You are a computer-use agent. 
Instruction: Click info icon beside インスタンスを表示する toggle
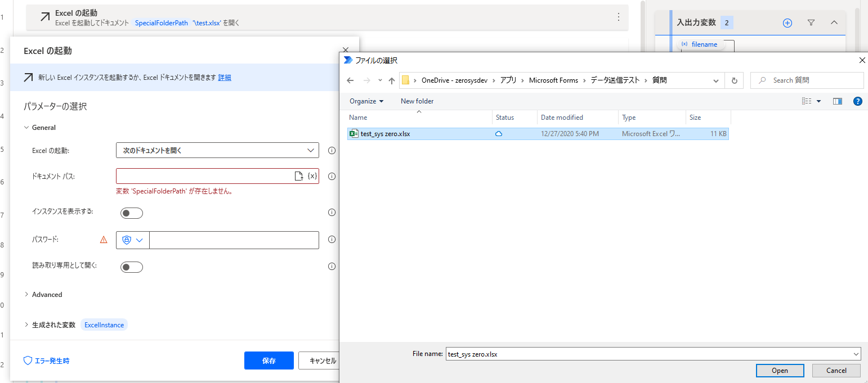pos(332,213)
